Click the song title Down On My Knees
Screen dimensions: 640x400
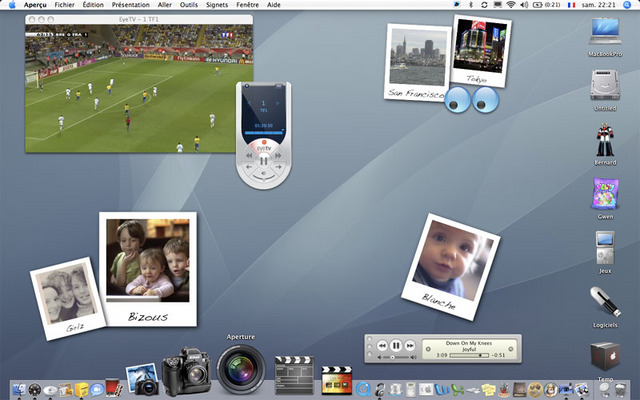(x=469, y=343)
